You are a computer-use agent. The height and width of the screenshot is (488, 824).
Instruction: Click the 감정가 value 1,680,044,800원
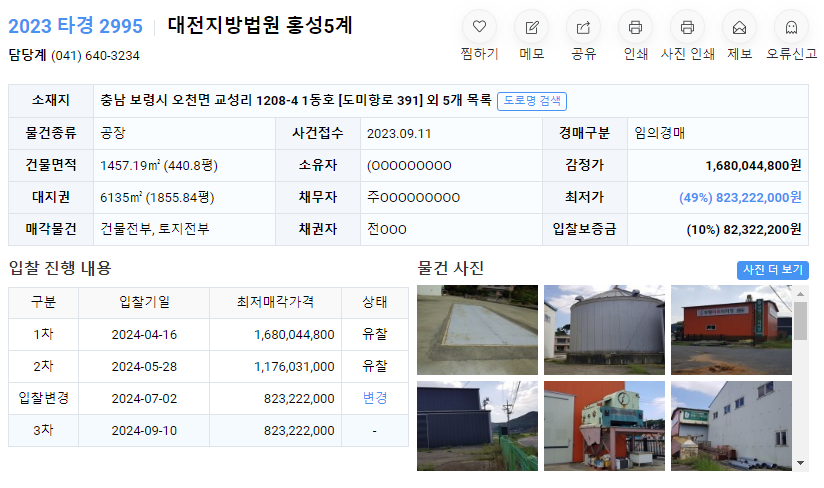click(753, 165)
